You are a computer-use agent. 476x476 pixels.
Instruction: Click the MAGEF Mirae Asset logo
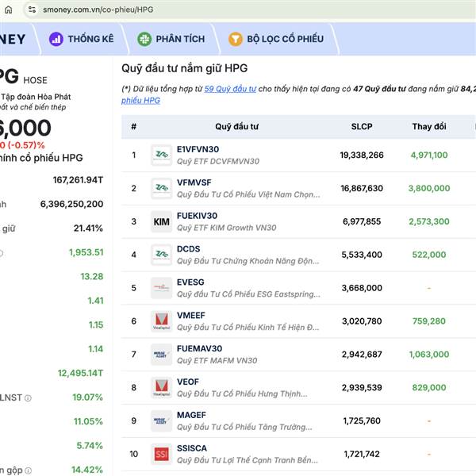click(162, 420)
